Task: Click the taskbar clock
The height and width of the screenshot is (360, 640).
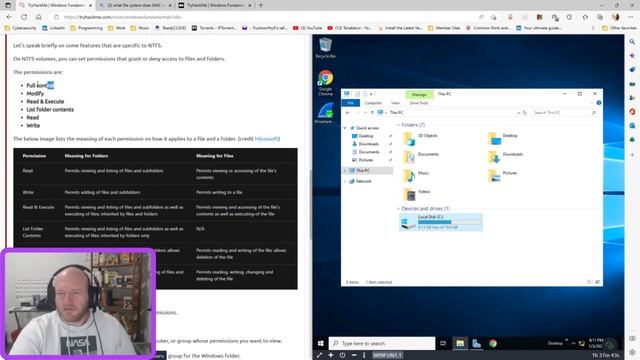Action: tap(596, 343)
